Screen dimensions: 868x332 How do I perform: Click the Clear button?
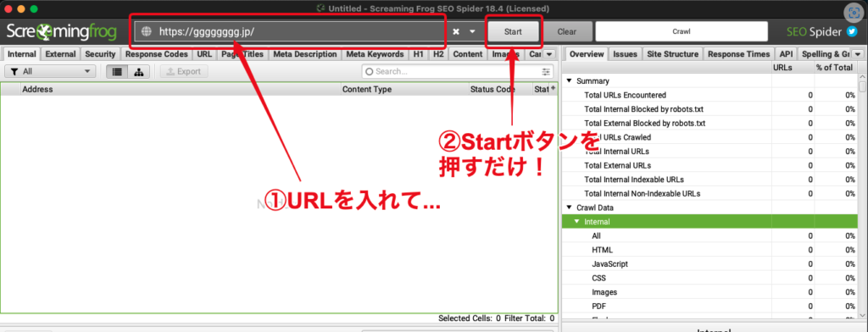567,31
